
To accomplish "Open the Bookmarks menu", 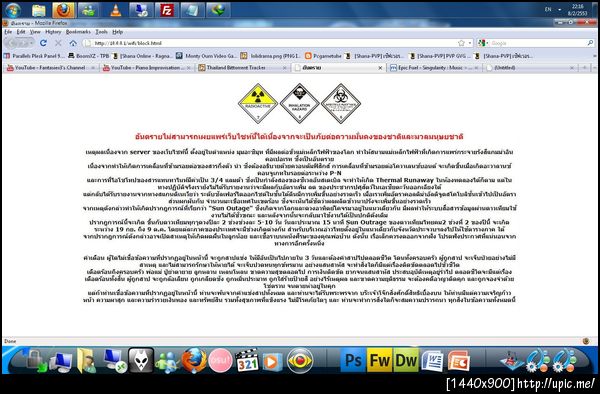I will click(x=78, y=32).
